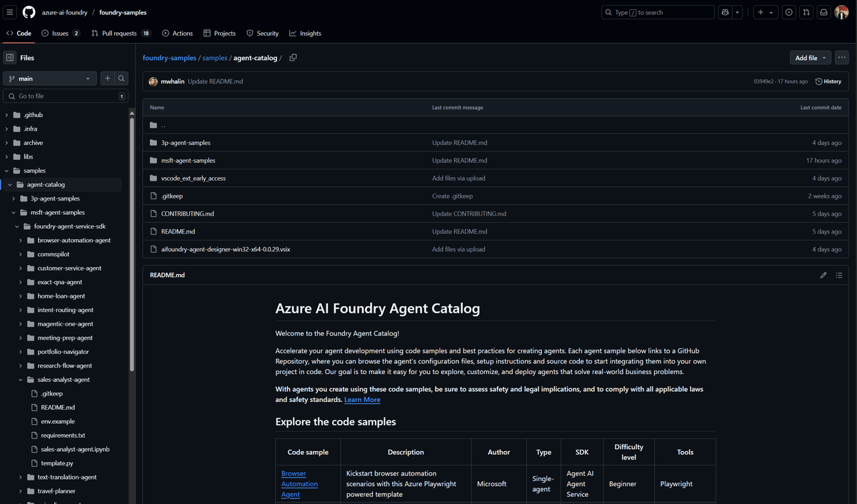857x504 pixels.
Task: Click the GitHub logo
Action: click(x=29, y=11)
